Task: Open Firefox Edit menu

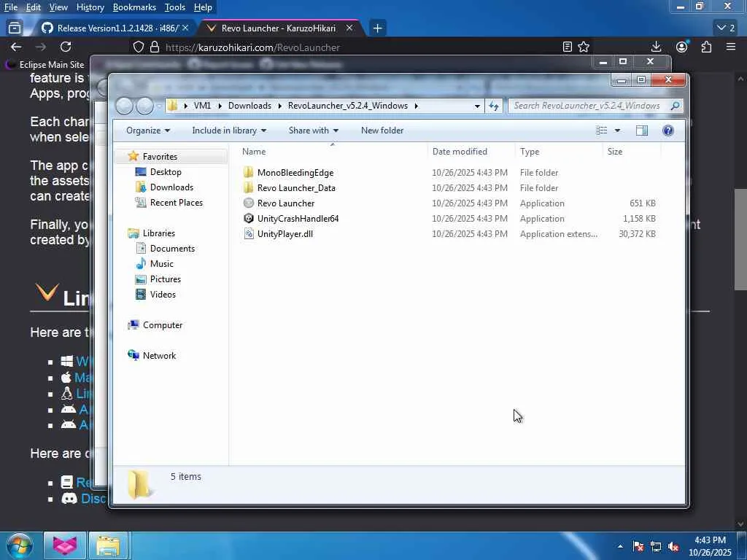Action: tap(34, 7)
